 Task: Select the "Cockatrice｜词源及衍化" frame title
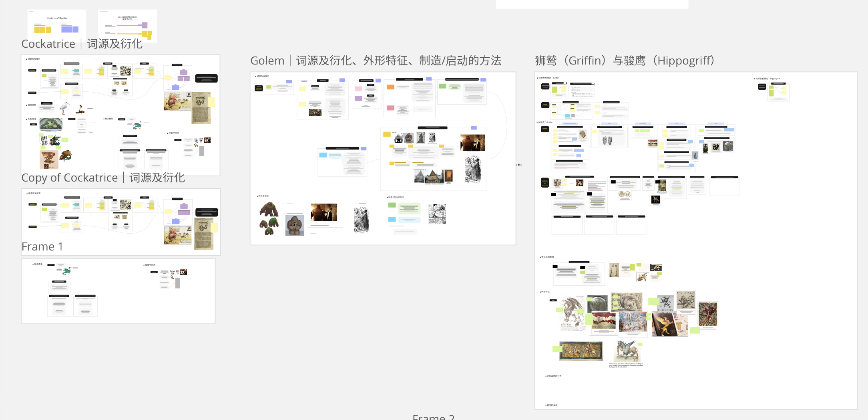[x=82, y=44]
